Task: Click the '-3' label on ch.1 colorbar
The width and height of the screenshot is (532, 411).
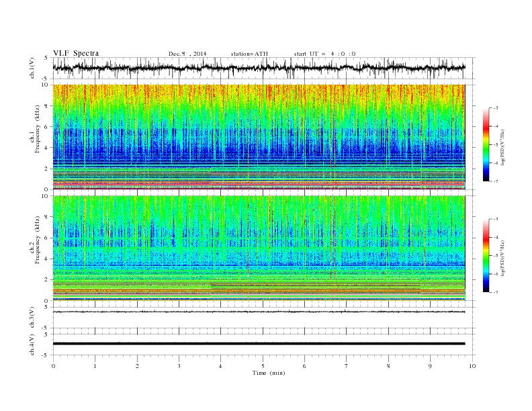Action: pyautogui.click(x=496, y=108)
